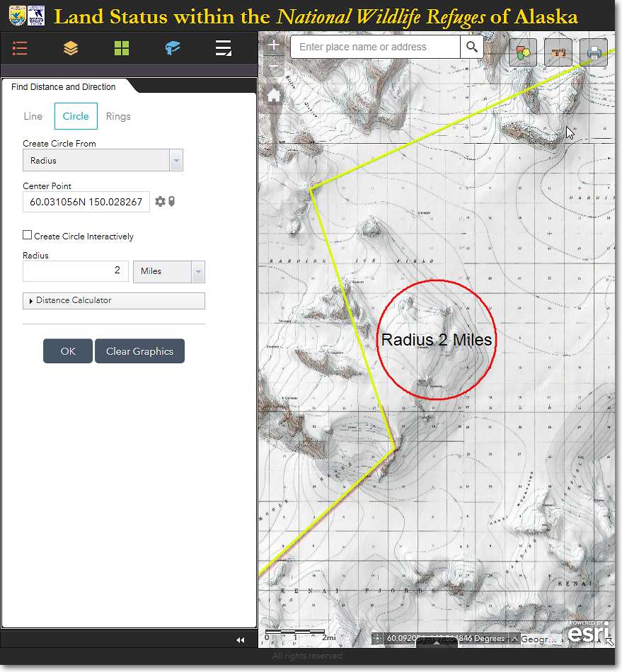Switch to the Line tab
Screen dimensions: 622x672
33,116
